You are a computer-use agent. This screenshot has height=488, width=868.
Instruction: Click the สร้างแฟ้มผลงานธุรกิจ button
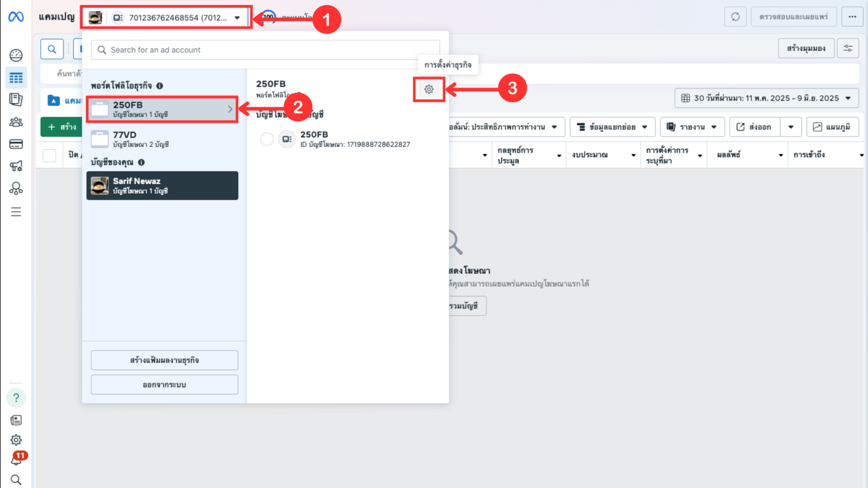point(164,360)
